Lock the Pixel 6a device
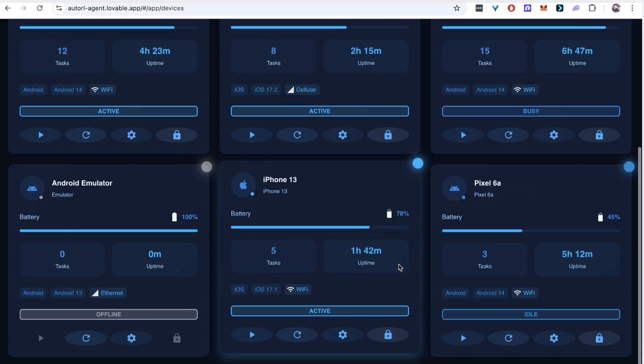644x364 pixels. pyautogui.click(x=600, y=338)
